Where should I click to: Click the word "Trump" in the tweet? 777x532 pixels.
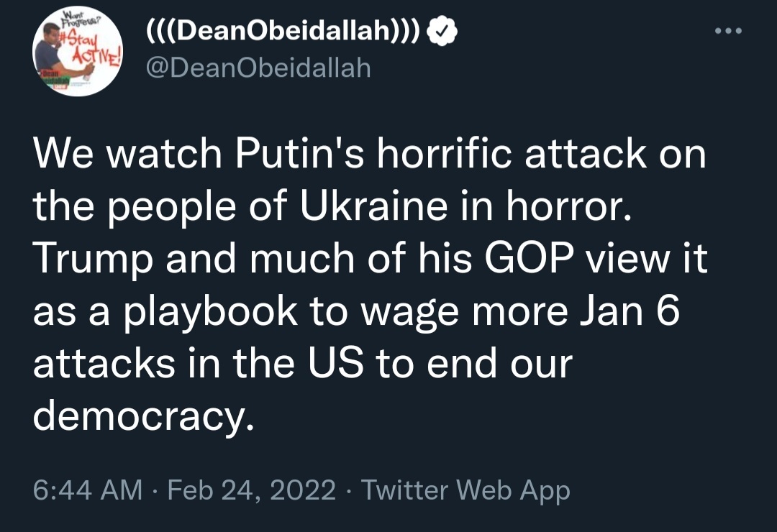92,260
